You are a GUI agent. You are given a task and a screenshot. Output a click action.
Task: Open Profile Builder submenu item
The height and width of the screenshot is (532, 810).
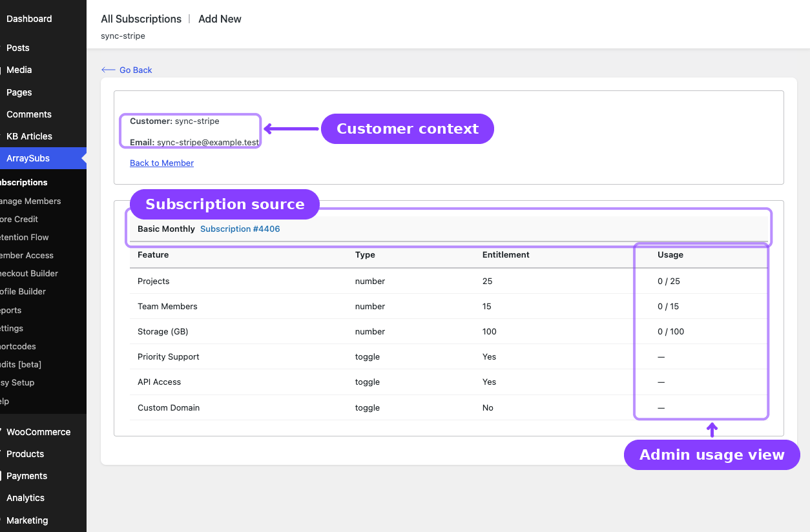(x=23, y=291)
